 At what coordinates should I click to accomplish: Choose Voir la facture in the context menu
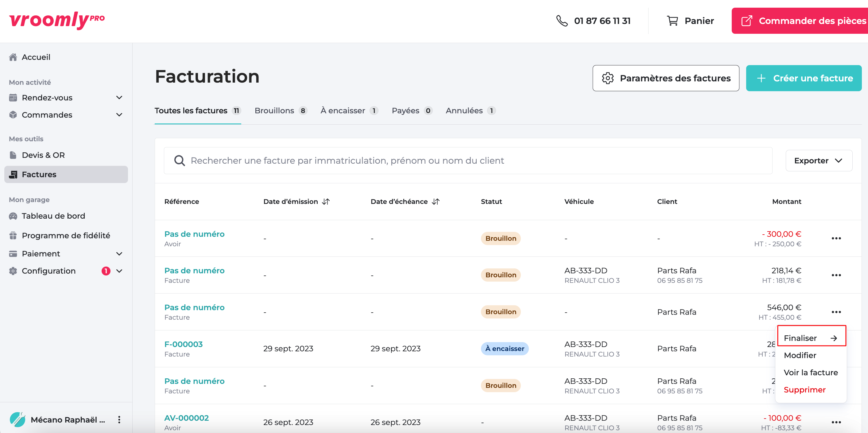pos(811,372)
